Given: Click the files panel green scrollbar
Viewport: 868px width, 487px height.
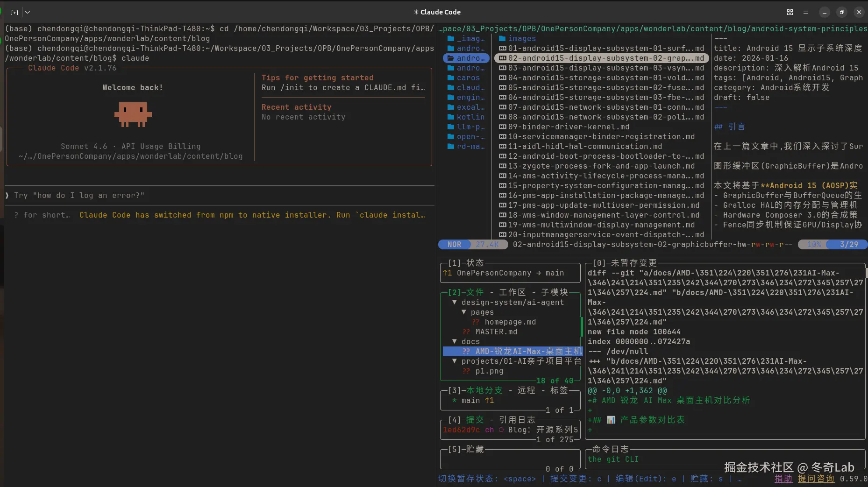Looking at the screenshot, I should coord(582,327).
